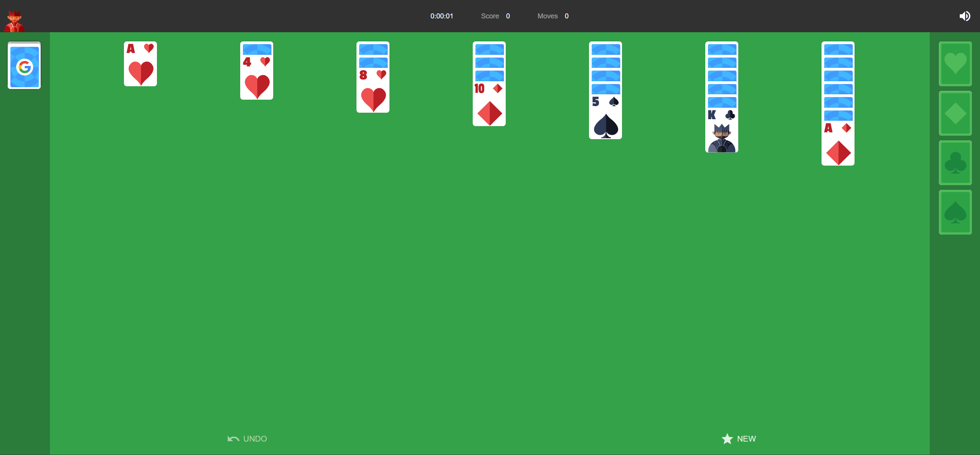This screenshot has height=455, width=980.
Task: Select the Ace of Diamonds card
Action: click(x=838, y=144)
